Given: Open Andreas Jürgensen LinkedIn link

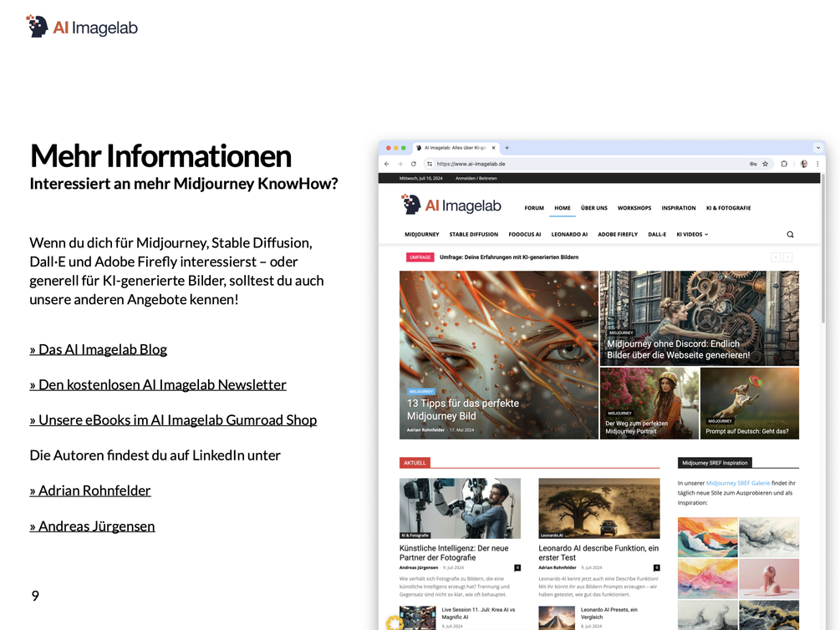Looking at the screenshot, I should 92,526.
